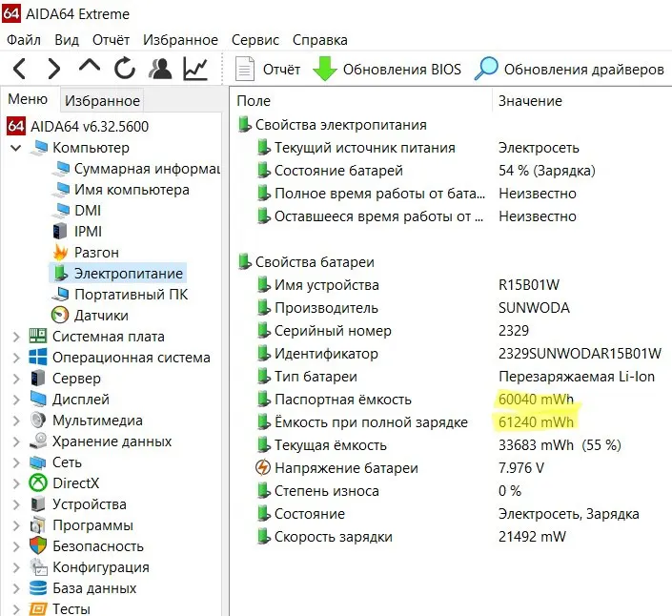This screenshot has height=616, width=672.
Task: Click the Отчёт document icon
Action: (245, 69)
